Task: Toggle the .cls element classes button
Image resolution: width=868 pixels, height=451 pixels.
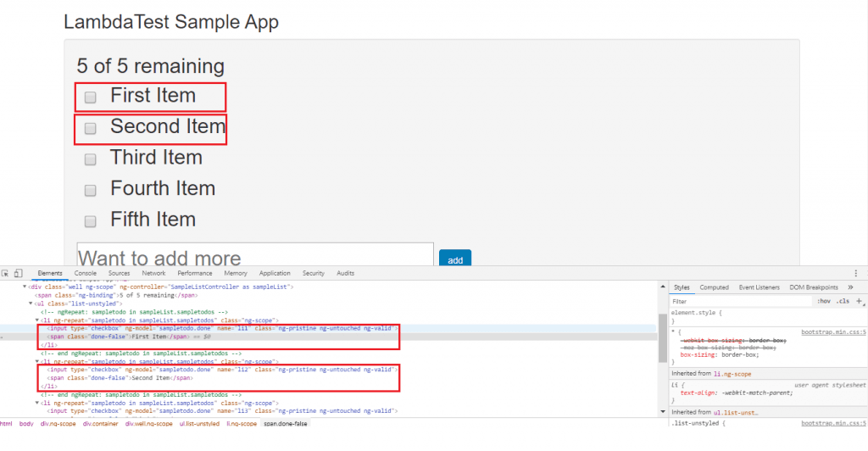Action: [x=843, y=301]
